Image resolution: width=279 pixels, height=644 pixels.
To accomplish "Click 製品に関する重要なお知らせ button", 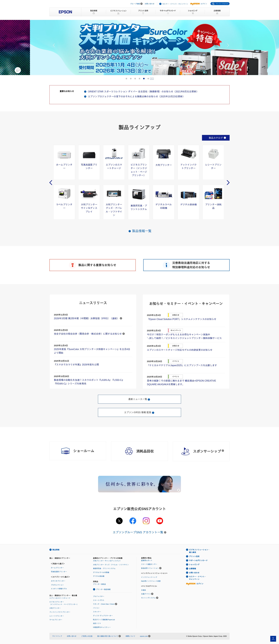I will tap(93, 265).
